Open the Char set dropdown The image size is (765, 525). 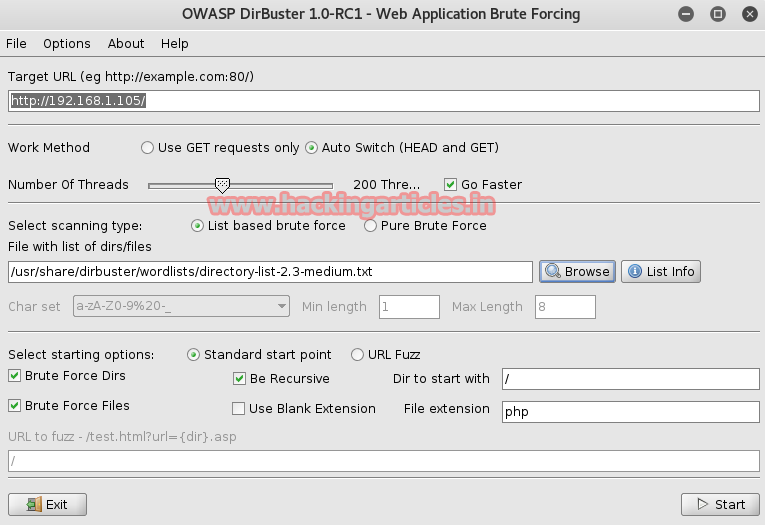pyautogui.click(x=181, y=306)
